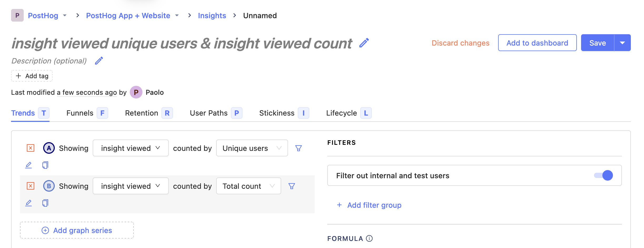Click Discard changes
The image size is (644, 248).
coord(460,43)
